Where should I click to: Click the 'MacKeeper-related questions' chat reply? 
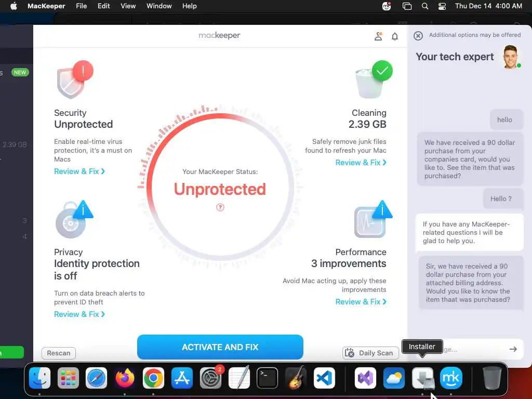click(x=470, y=232)
